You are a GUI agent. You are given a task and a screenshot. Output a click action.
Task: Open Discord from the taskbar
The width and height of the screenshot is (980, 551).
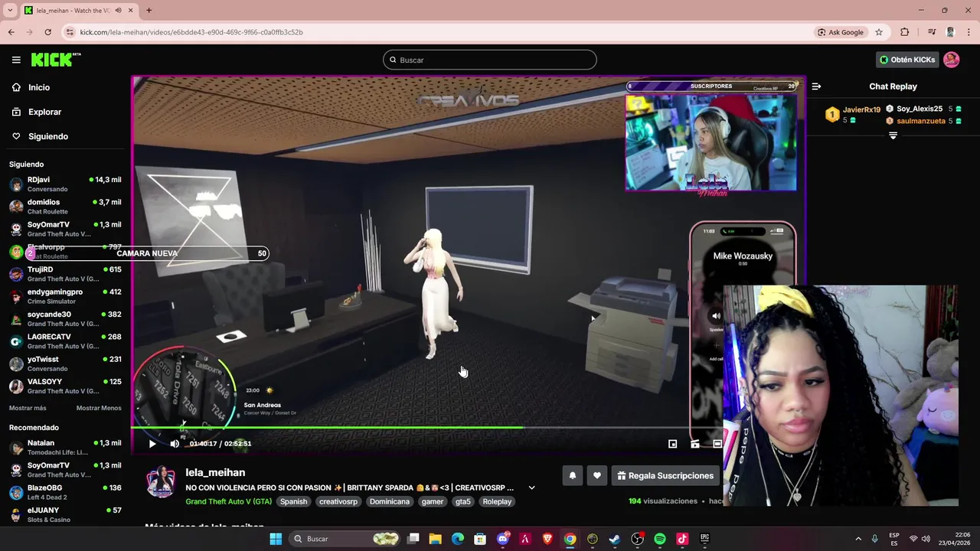point(503,539)
